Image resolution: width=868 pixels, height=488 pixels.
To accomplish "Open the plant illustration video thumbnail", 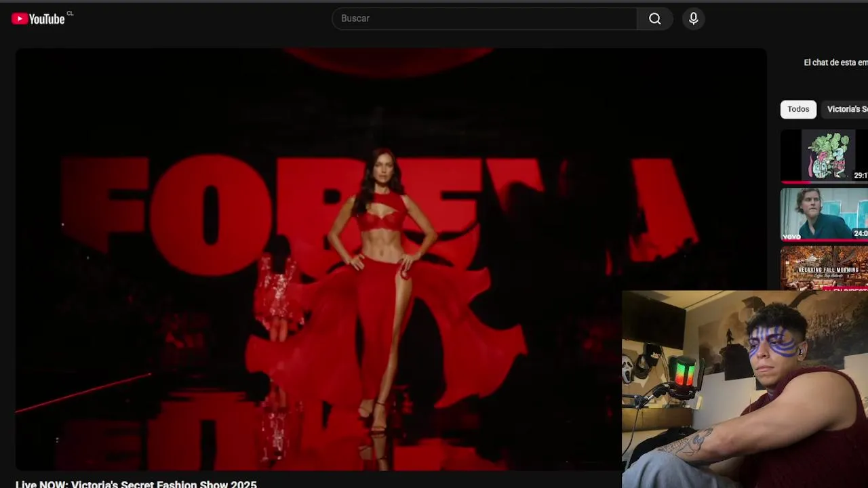I will (x=824, y=156).
